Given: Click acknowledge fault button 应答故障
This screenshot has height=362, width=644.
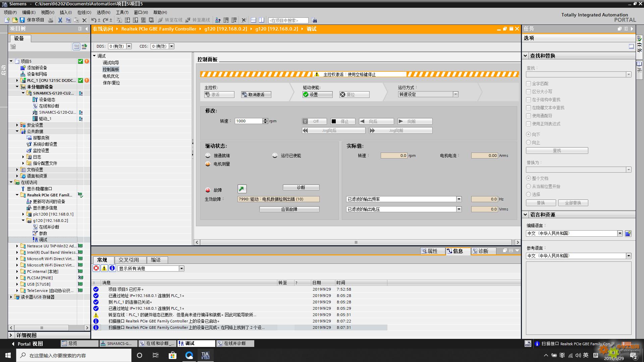Looking at the screenshot, I should coord(289,209).
